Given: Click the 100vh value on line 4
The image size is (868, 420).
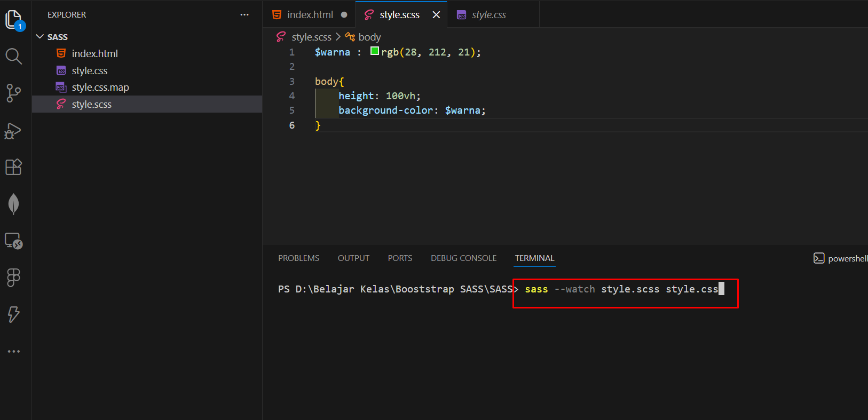Looking at the screenshot, I should click(x=400, y=96).
